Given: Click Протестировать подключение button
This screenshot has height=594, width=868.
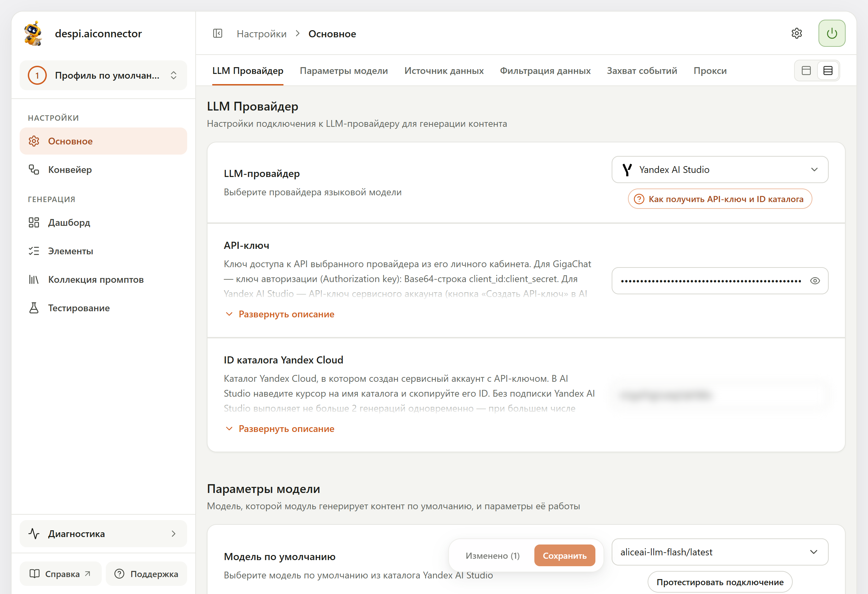Looking at the screenshot, I should 720,582.
